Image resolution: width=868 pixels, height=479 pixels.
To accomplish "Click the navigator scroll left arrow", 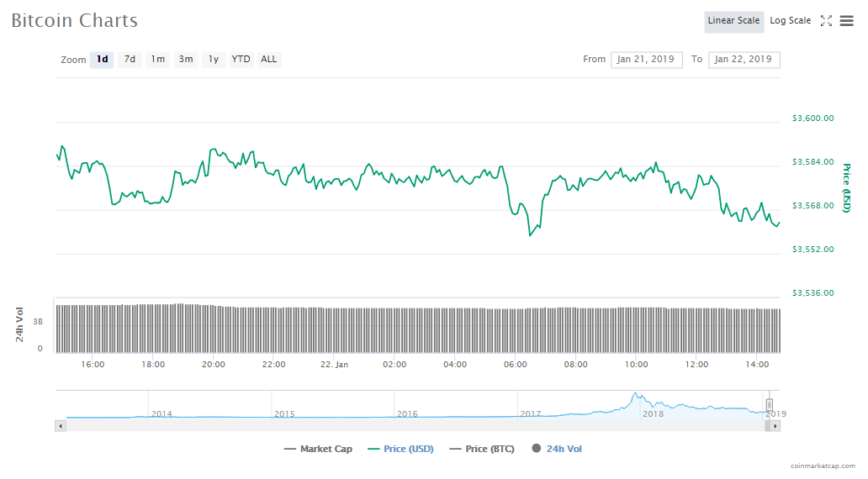I will (60, 426).
